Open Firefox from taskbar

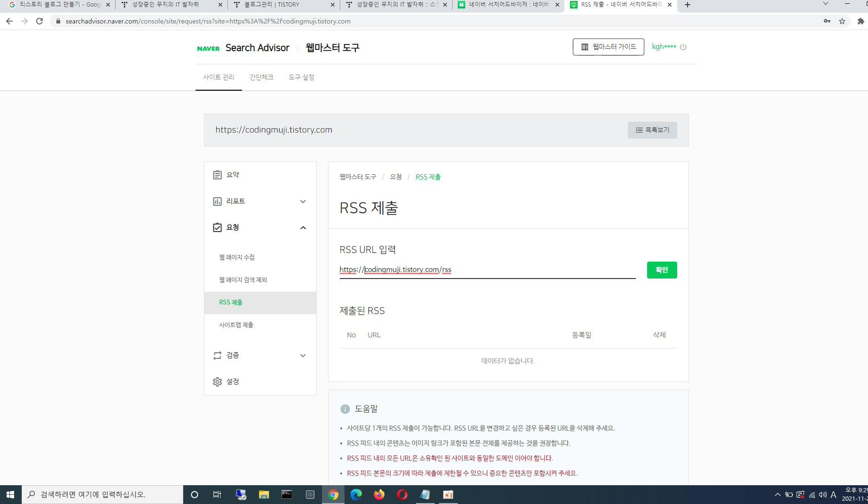coord(379,495)
